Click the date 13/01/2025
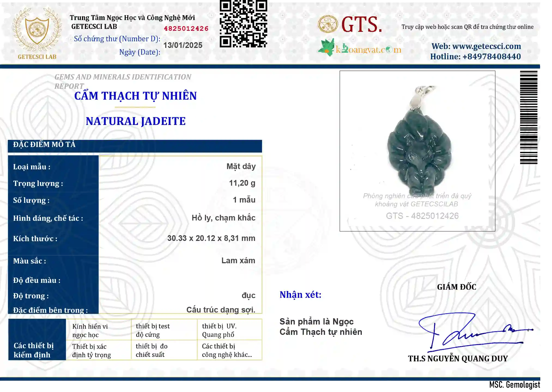Image resolution: width=552 pixels, height=392 pixels. click(183, 45)
